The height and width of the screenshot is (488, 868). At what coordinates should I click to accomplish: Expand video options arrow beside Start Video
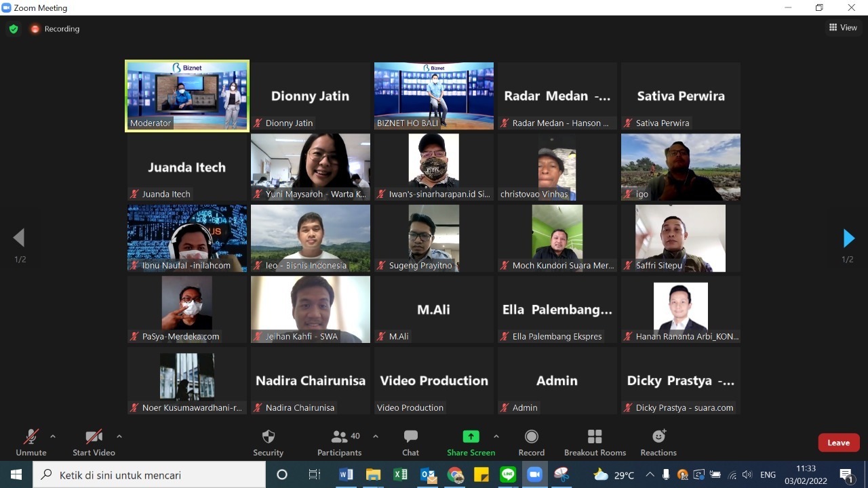pyautogui.click(x=119, y=436)
